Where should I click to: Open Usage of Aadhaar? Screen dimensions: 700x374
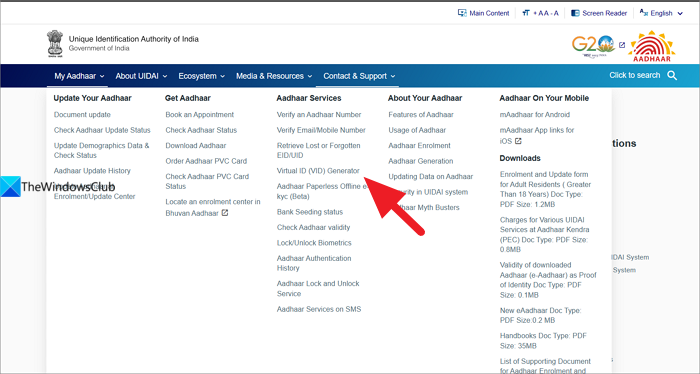pos(417,130)
